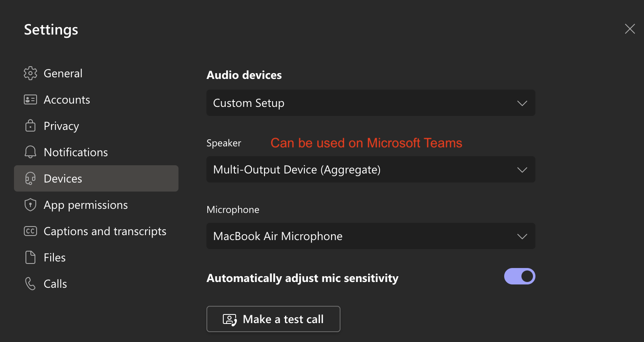644x342 pixels.
Task: Click the chevron arrow of the Microphone dropdown
Action: click(522, 236)
